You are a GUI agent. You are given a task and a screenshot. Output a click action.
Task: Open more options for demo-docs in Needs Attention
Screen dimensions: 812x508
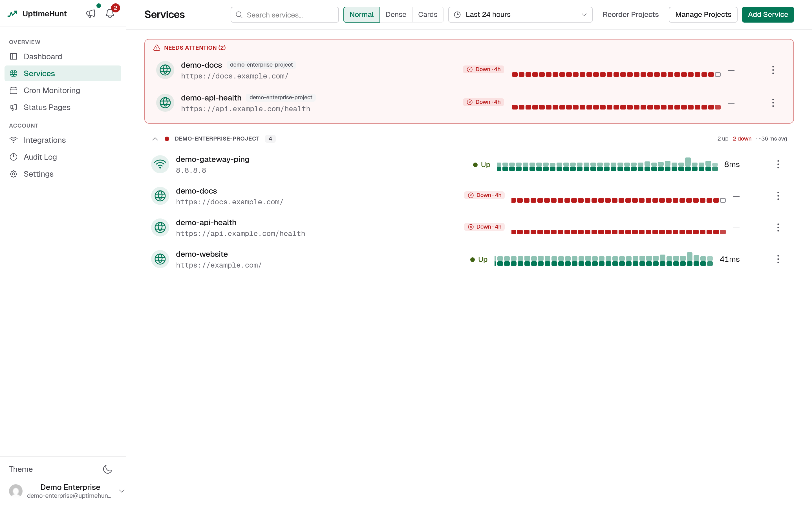(773, 70)
